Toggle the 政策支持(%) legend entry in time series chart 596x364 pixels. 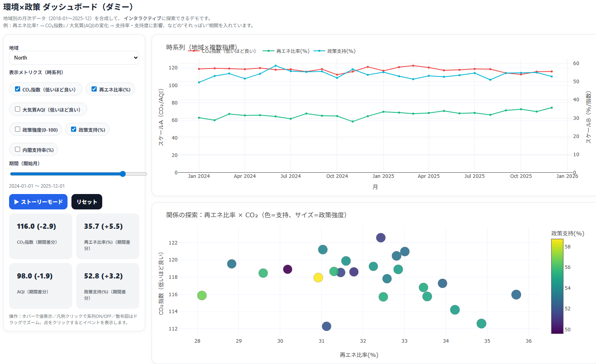point(334,51)
